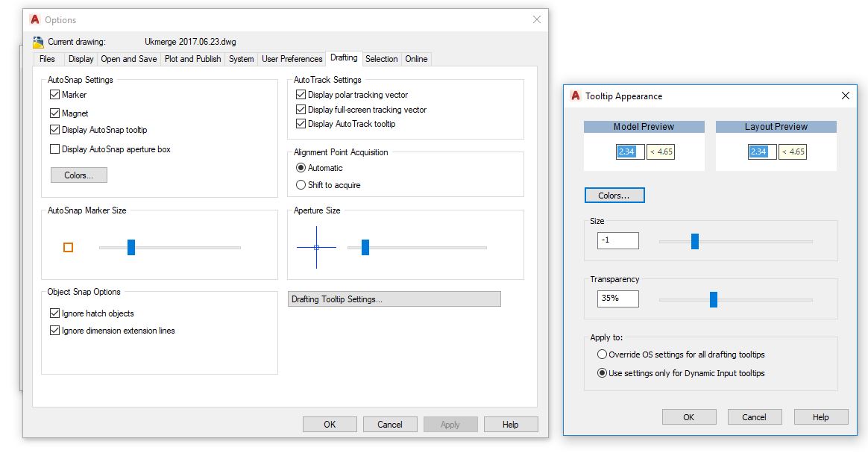This screenshot has height=459, width=868.
Task: Click Colors button in Tooltip Appearance
Action: [614, 196]
